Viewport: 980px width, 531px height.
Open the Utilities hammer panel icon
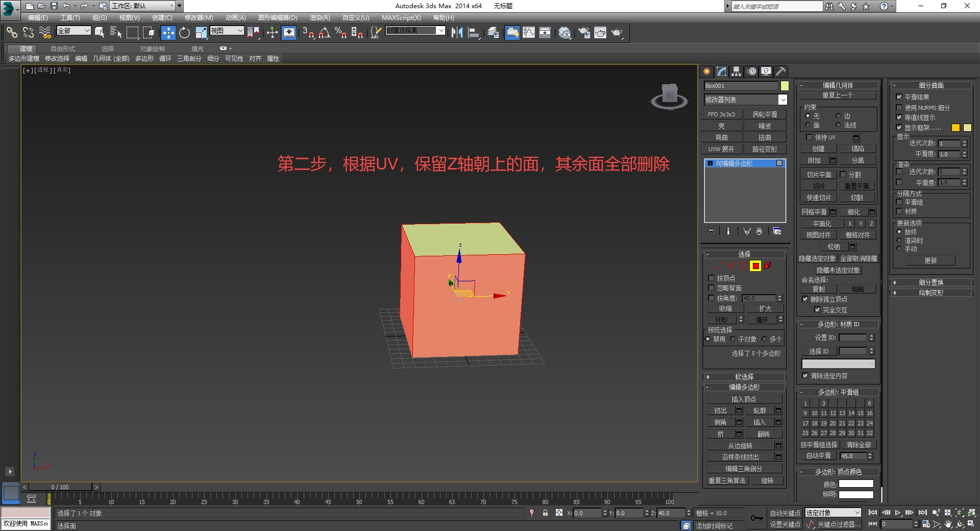click(780, 71)
